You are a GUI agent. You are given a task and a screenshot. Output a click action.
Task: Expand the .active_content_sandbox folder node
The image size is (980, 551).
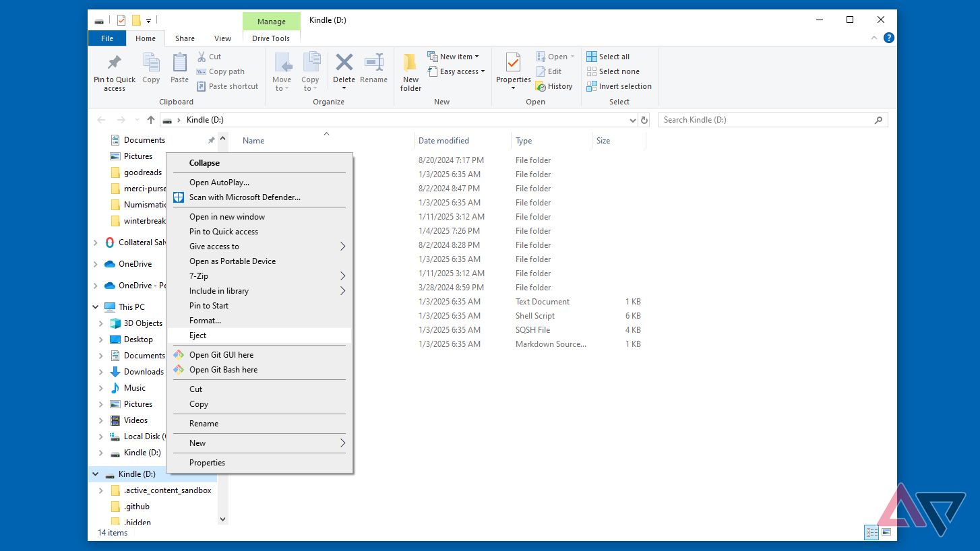101,490
